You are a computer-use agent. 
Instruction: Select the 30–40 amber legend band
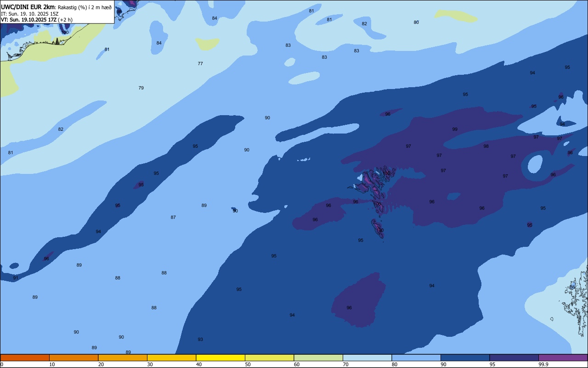[x=171, y=357]
